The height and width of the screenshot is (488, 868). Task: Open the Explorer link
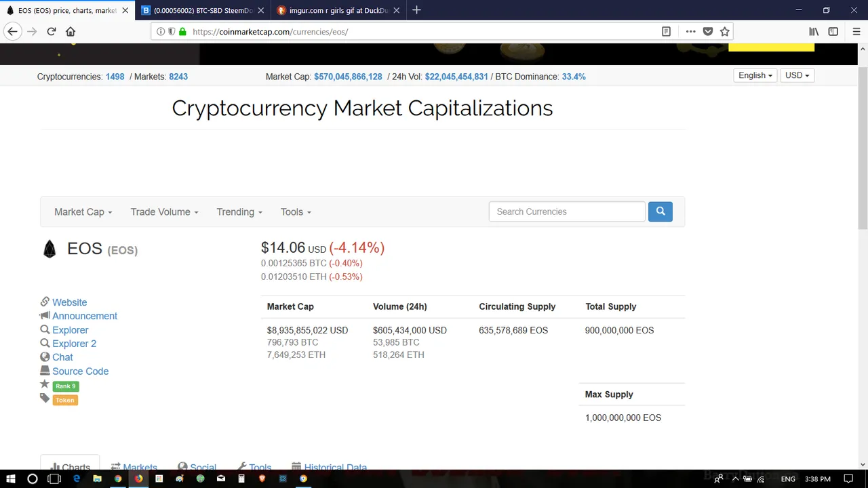[x=71, y=330]
